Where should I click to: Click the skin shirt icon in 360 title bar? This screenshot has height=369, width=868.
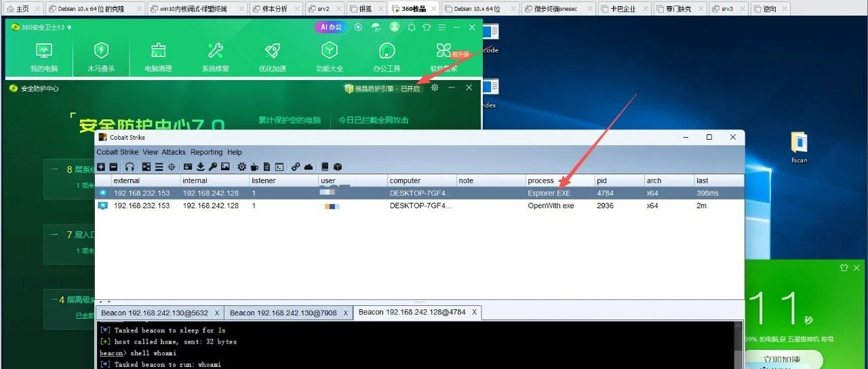tap(427, 27)
